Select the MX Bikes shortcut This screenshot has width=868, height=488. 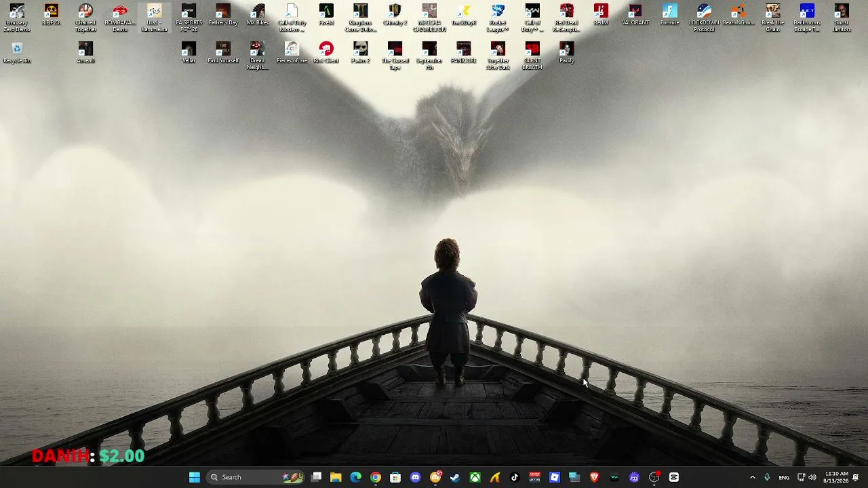[x=258, y=15]
